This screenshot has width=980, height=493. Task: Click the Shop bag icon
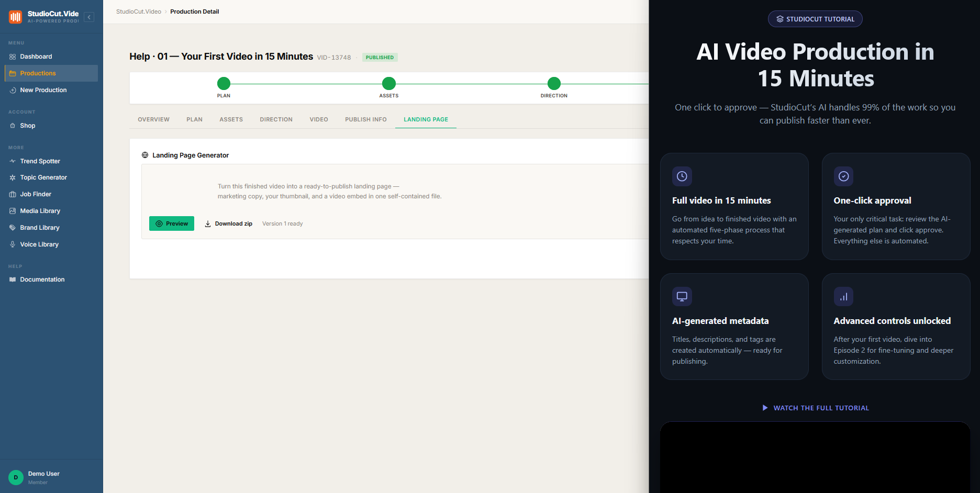pyautogui.click(x=13, y=126)
